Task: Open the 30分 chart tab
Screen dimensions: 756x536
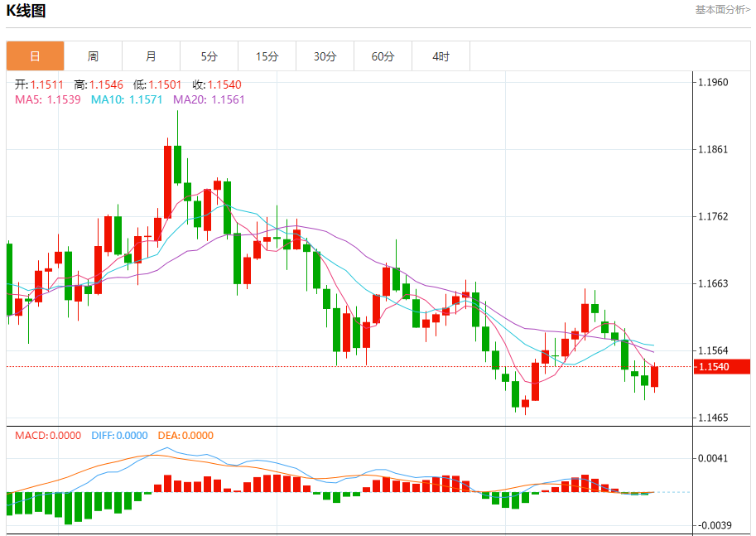Action: click(325, 56)
